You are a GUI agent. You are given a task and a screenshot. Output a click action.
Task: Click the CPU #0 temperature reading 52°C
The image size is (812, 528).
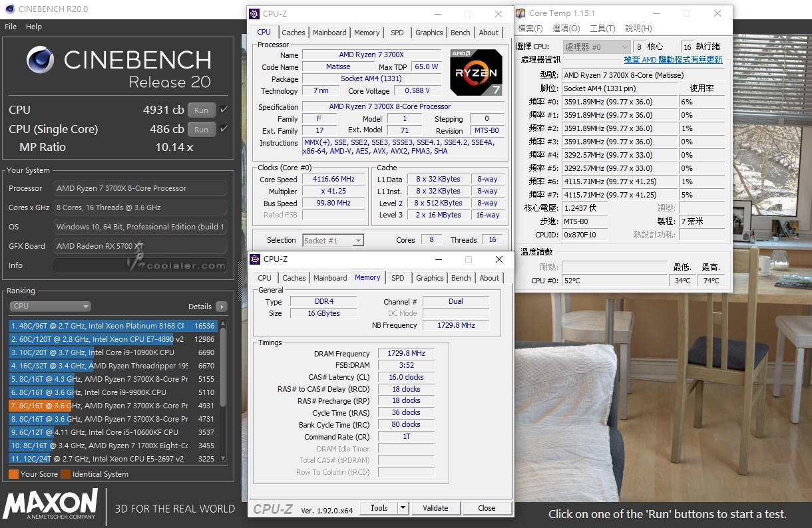pyautogui.click(x=614, y=281)
